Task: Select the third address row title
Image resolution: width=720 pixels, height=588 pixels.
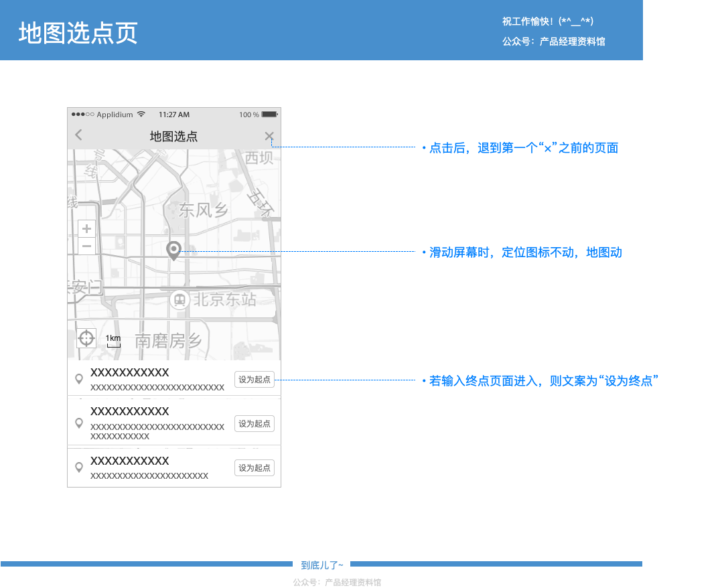Action: [129, 461]
